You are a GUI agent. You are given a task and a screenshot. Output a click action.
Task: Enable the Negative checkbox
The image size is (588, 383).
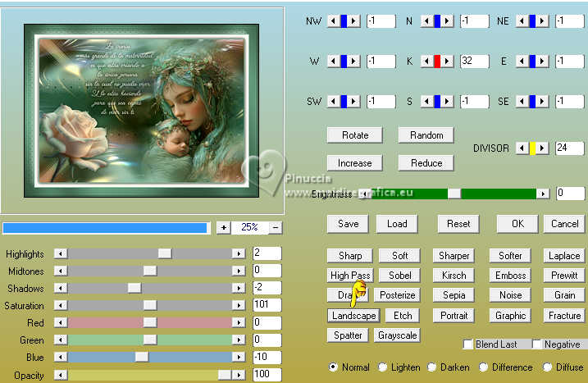coord(537,344)
